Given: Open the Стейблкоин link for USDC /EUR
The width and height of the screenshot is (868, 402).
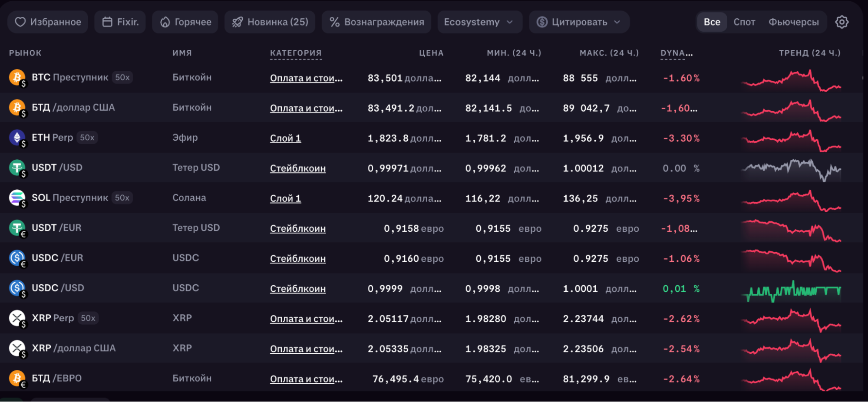Looking at the screenshot, I should point(298,259).
